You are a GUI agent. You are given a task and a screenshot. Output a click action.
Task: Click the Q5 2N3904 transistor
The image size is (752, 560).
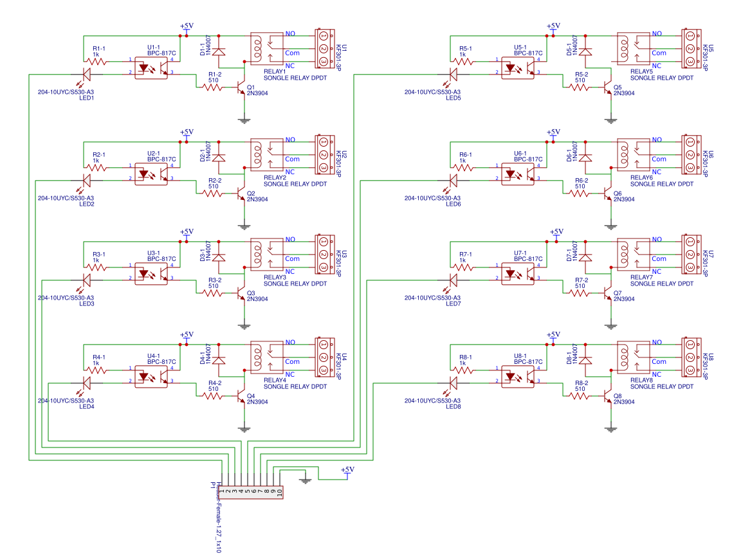pos(609,87)
